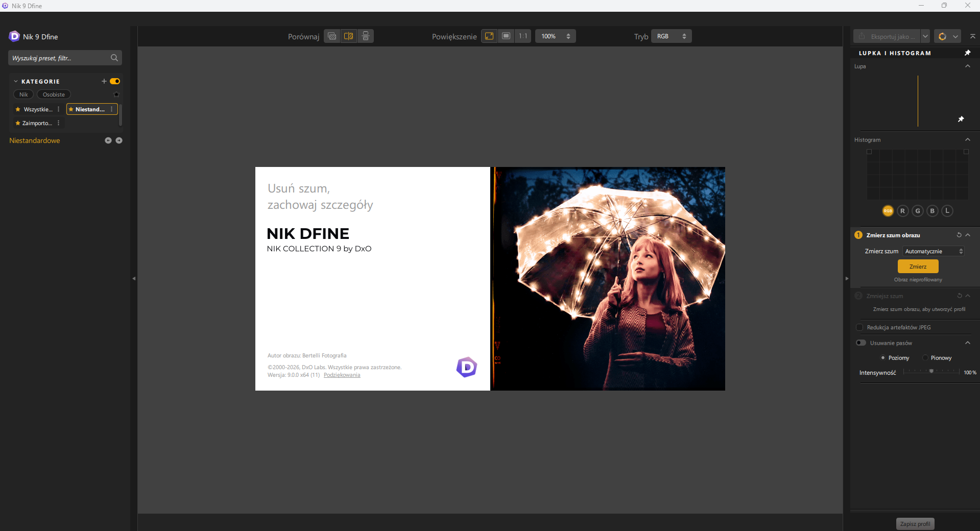Open options menu for Wszystkie category
Viewport: 980px width, 531px height.
pyautogui.click(x=59, y=109)
